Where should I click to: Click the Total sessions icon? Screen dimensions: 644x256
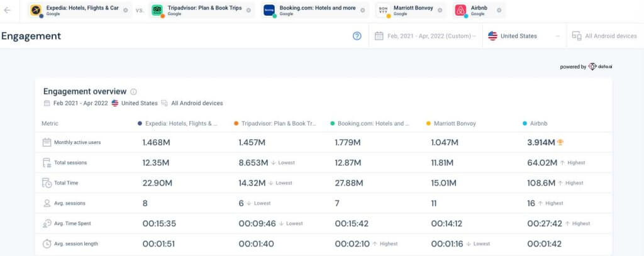click(x=47, y=163)
